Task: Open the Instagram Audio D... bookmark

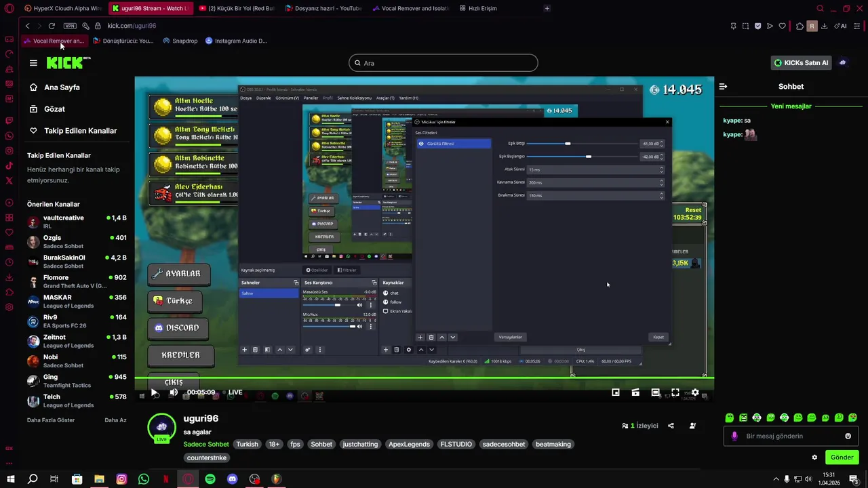Action: 235,41
